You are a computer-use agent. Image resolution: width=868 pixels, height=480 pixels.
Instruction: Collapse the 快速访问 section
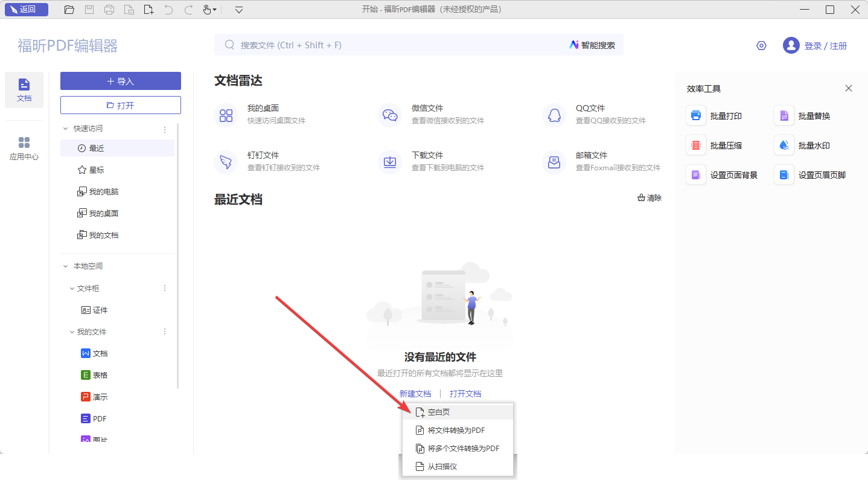[66, 128]
